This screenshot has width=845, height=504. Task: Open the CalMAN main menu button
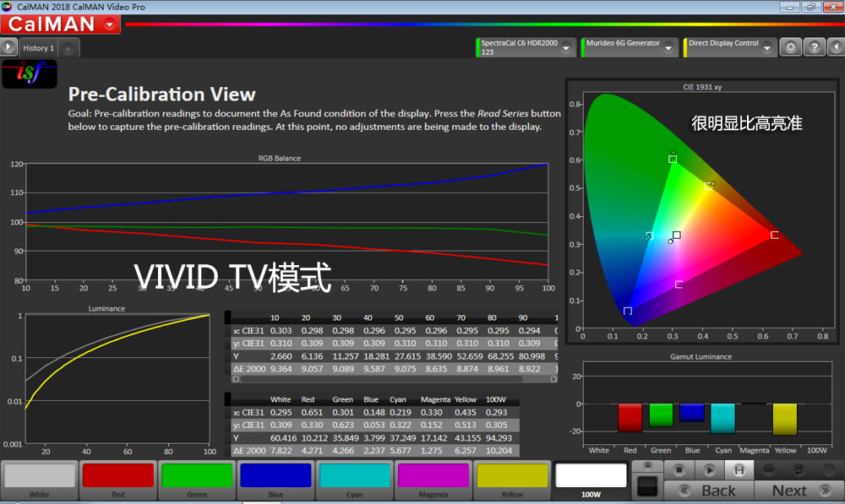click(x=60, y=24)
